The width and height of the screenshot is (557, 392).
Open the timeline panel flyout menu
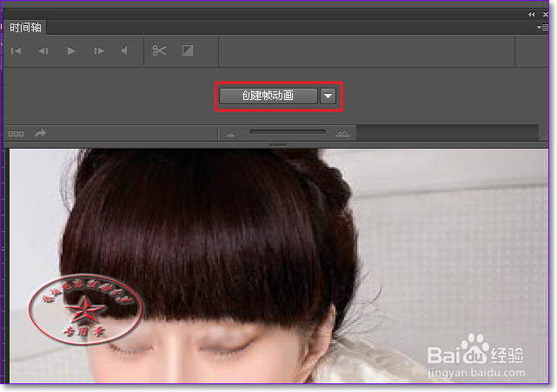pos(542,27)
